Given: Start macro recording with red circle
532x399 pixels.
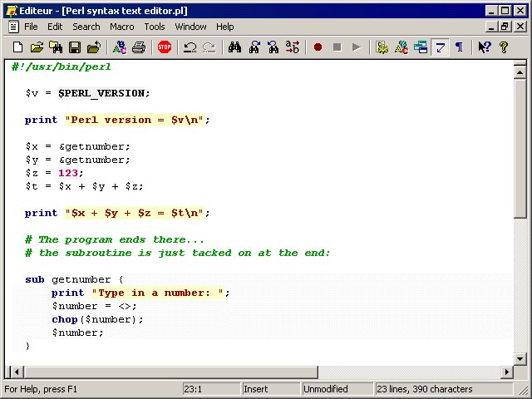Looking at the screenshot, I should coord(318,47).
